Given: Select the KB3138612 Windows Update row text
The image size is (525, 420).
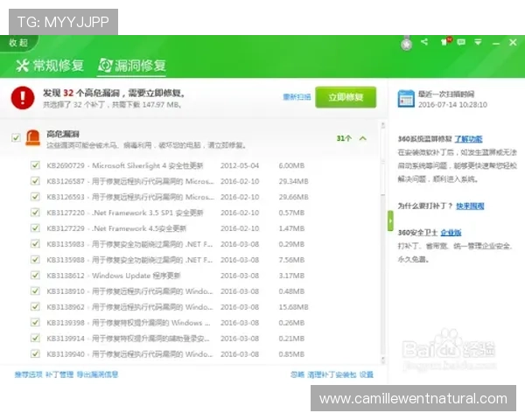Looking at the screenshot, I should [114, 276].
